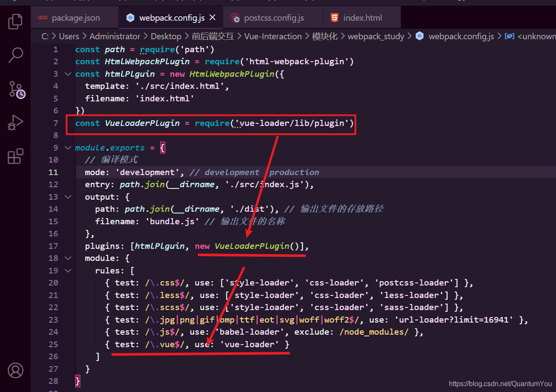Collapse the module block fold at line 18
Viewport: 556px width, 392px height.
[x=68, y=258]
